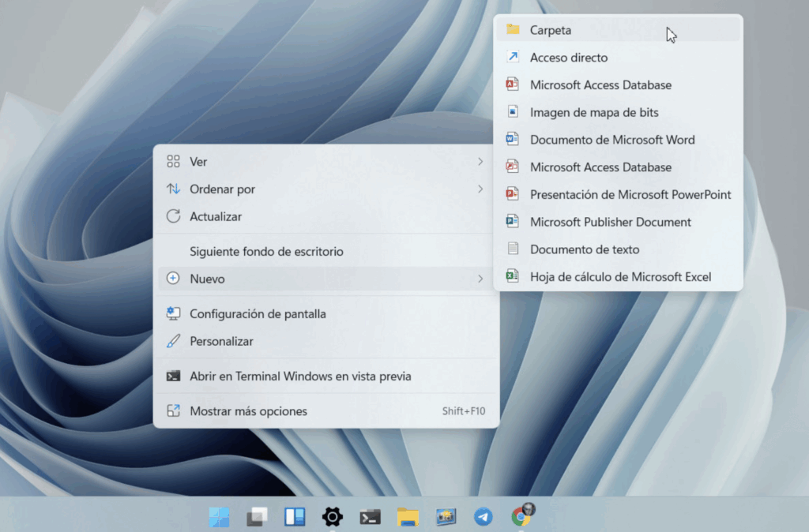Expand the Nuevo submenu arrow
Screen dimensions: 809x532
click(481, 278)
